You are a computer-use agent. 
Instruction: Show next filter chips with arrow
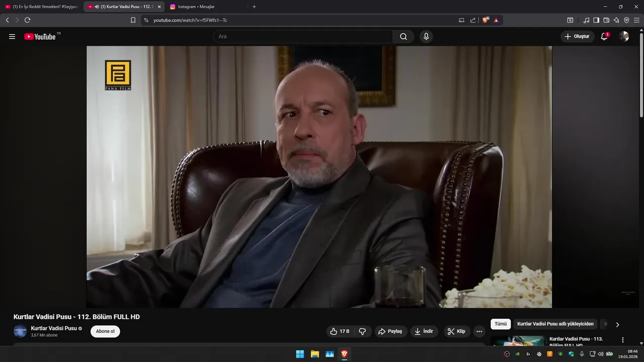(x=617, y=324)
